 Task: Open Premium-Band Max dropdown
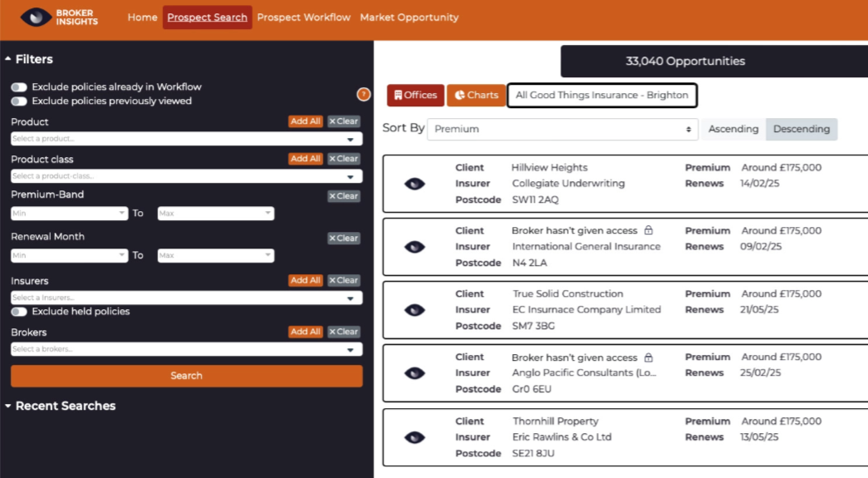[215, 214]
